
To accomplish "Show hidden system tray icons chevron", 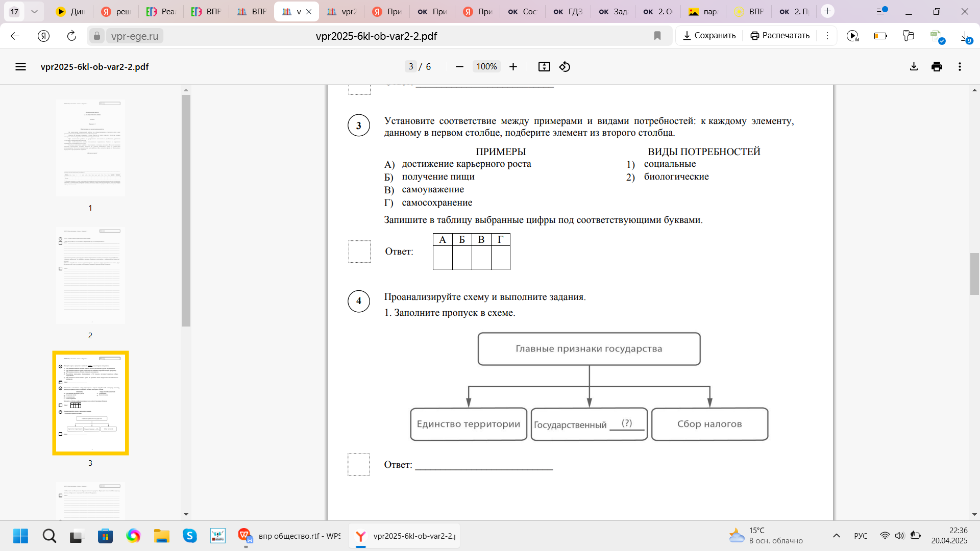I will [x=836, y=536].
